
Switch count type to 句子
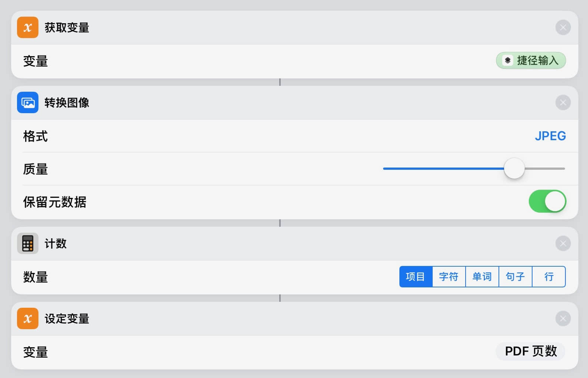click(x=515, y=277)
